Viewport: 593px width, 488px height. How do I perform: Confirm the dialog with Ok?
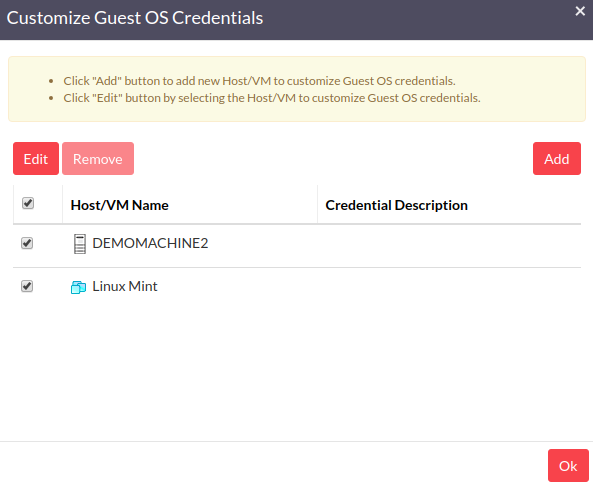(x=568, y=465)
